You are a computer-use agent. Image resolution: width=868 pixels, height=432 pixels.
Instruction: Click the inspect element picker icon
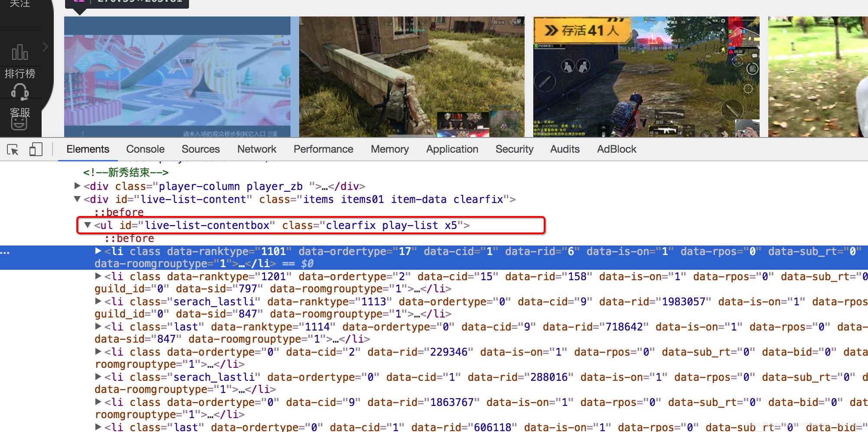point(13,150)
